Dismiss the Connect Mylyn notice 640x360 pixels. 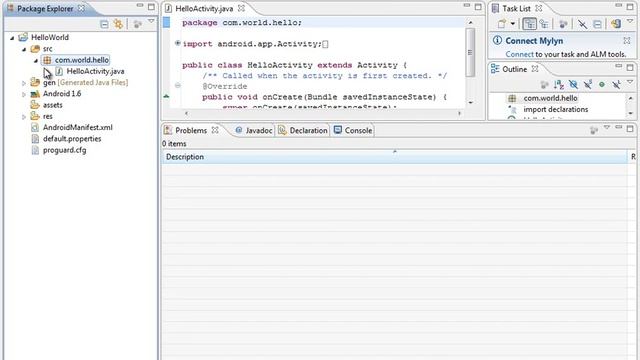(627, 40)
